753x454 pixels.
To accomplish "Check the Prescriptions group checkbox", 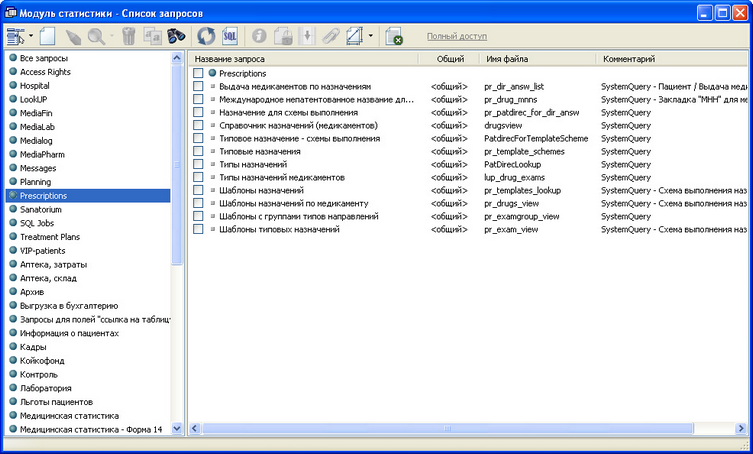I will (198, 73).
